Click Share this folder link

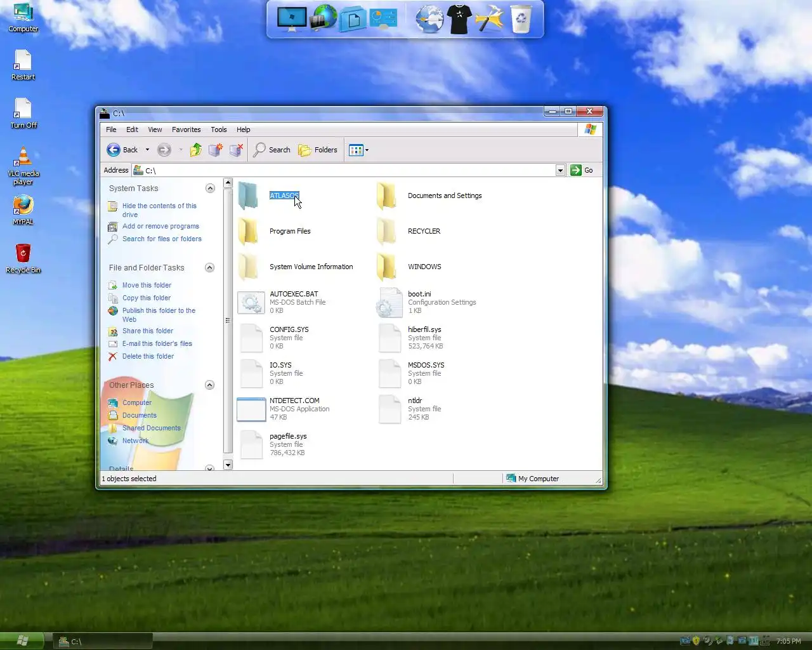click(148, 331)
